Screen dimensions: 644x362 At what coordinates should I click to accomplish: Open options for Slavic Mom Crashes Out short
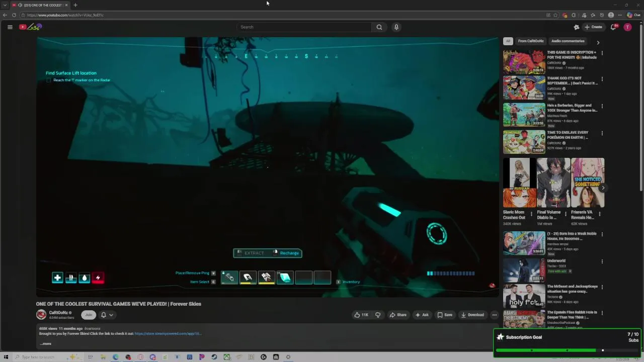click(531, 214)
